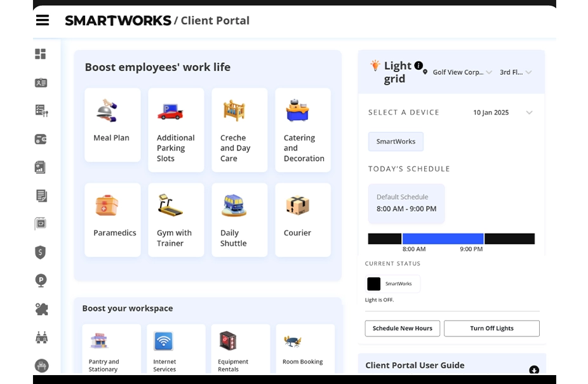Select the Daily Shuttle service
Viewport: 588px width, 384px height.
coord(239,220)
